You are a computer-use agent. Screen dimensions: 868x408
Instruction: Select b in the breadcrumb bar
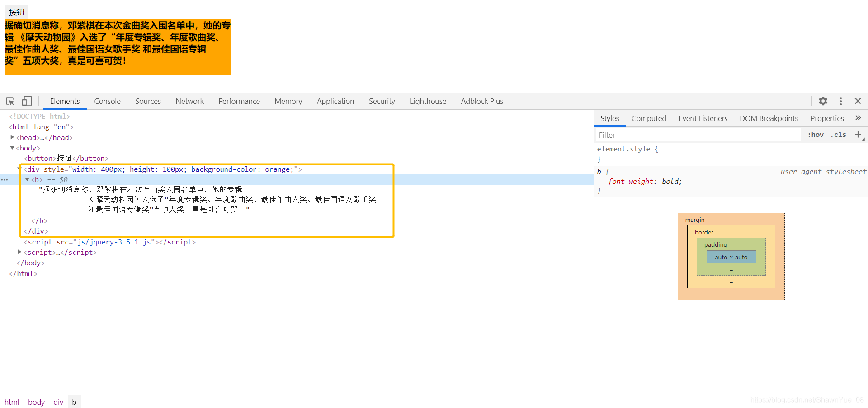coord(74,402)
